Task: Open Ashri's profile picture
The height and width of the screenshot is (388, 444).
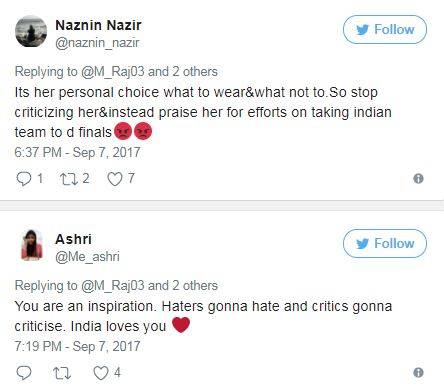Action: pyautogui.click(x=32, y=245)
